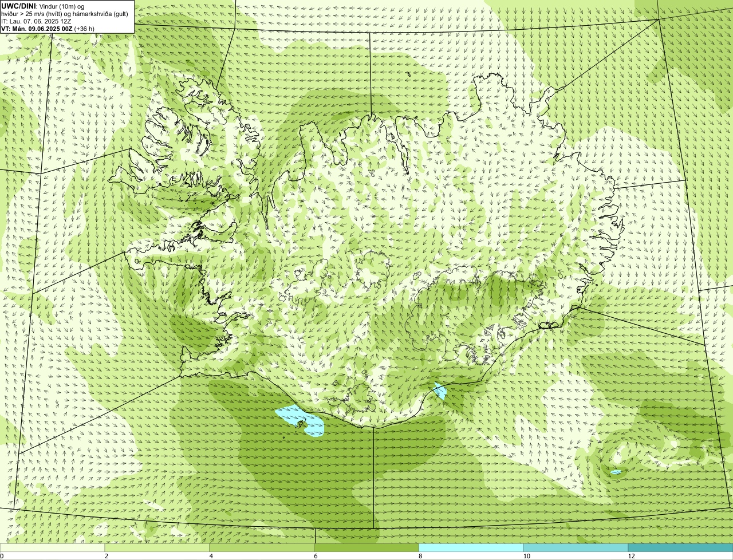Click the largest cyan wind patch off south coast

point(299,420)
